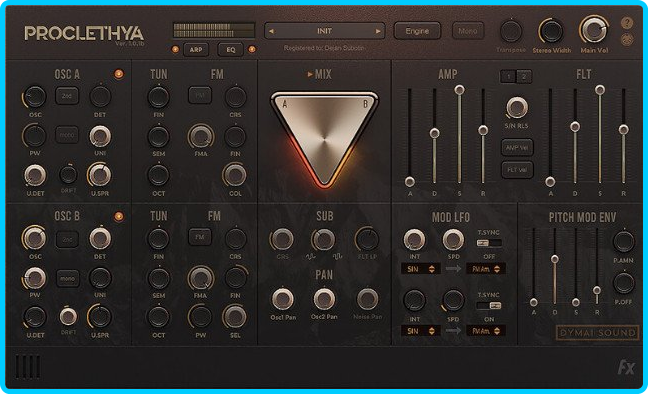
Task: Click the upper LFO SPD knob
Action: tap(453, 239)
